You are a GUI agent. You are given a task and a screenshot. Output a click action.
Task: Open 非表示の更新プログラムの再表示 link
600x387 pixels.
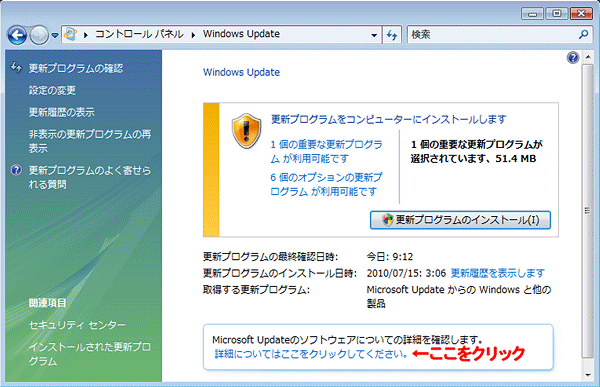coord(90,141)
